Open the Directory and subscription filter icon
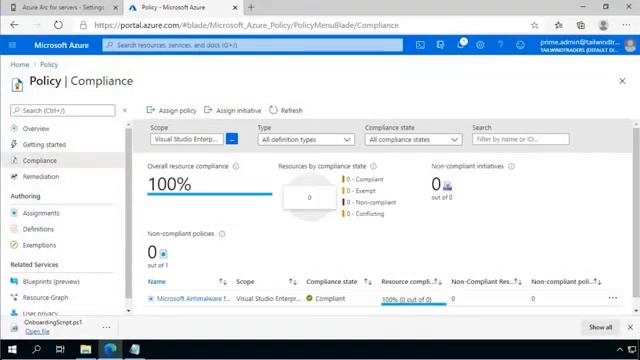This screenshot has width=640, height=360. (x=440, y=45)
